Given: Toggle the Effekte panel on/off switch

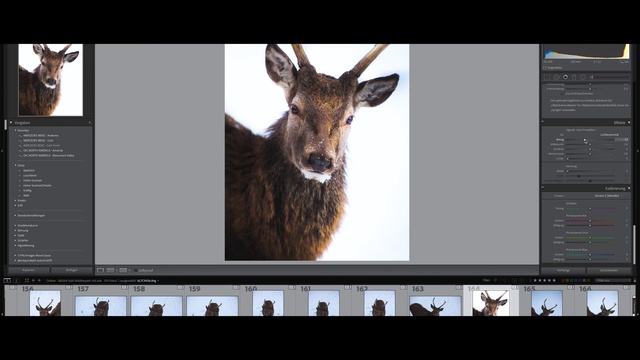Looking at the screenshot, I should pos(543,122).
